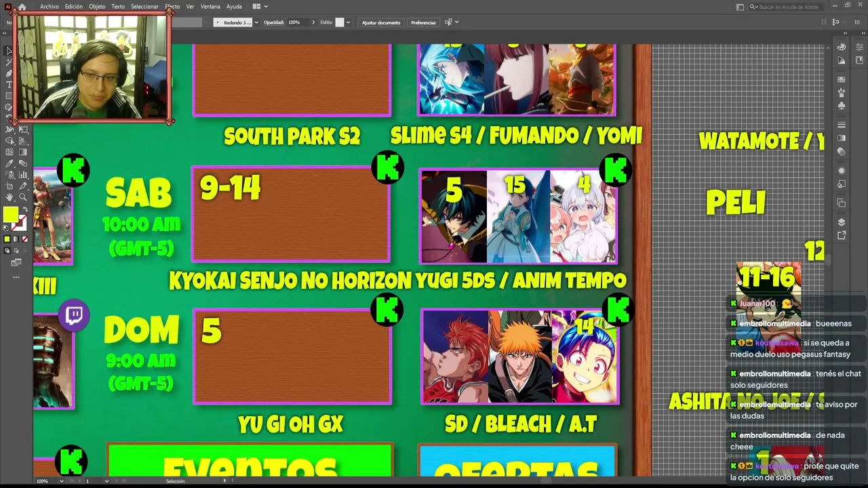Set paint mode to Gradient

(16, 239)
